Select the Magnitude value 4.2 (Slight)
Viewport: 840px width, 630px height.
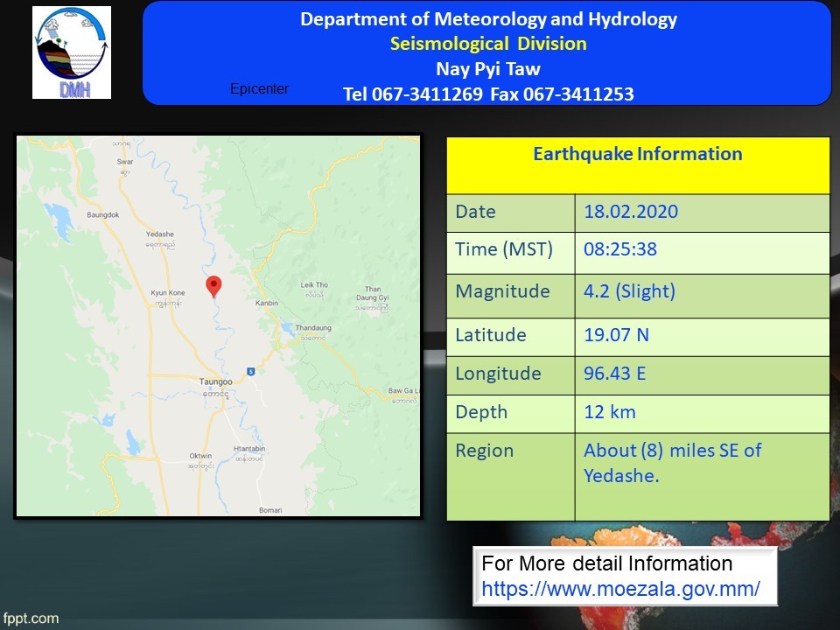pyautogui.click(x=629, y=291)
